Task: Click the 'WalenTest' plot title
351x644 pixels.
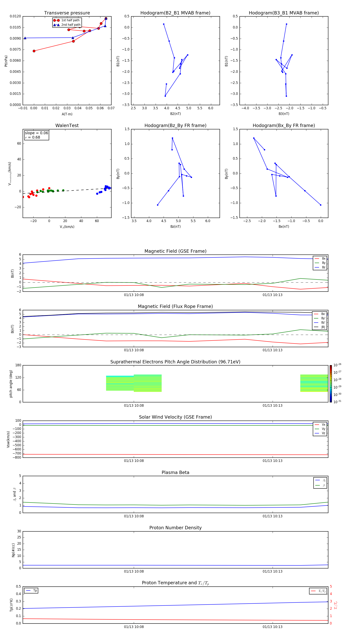Action: [67, 125]
